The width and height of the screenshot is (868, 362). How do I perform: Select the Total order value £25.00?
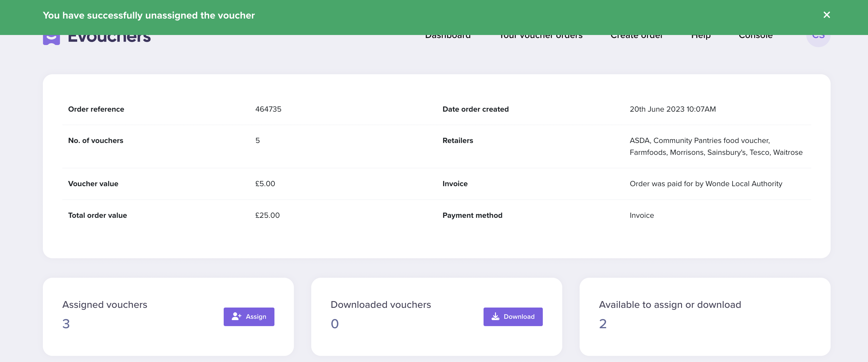click(267, 215)
